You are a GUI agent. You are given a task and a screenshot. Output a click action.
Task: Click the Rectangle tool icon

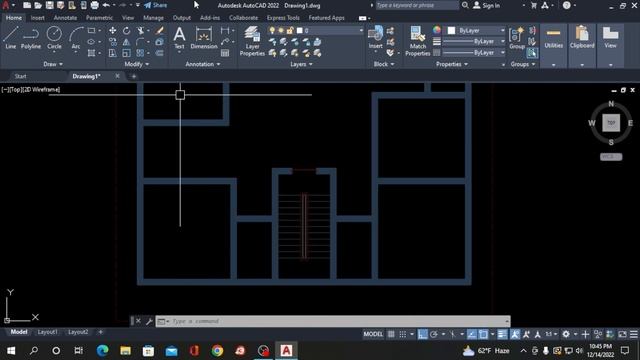91,31
